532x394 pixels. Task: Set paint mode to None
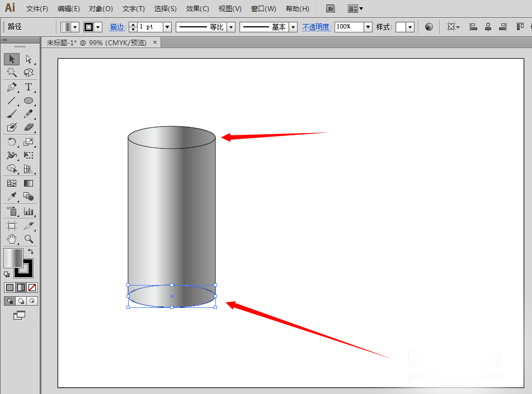32,287
